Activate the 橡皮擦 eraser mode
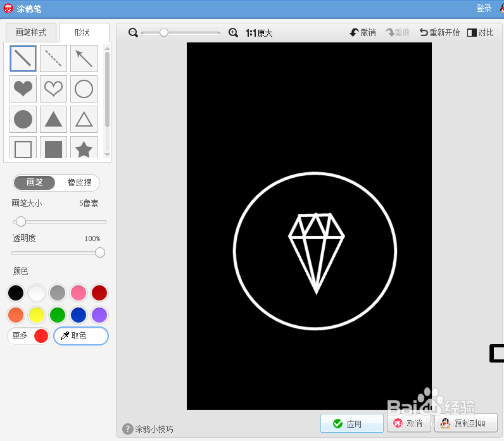The width and height of the screenshot is (504, 441). 79,182
